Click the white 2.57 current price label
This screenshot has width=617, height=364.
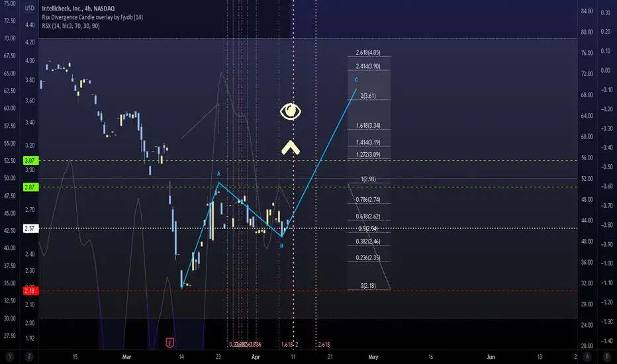coord(30,228)
